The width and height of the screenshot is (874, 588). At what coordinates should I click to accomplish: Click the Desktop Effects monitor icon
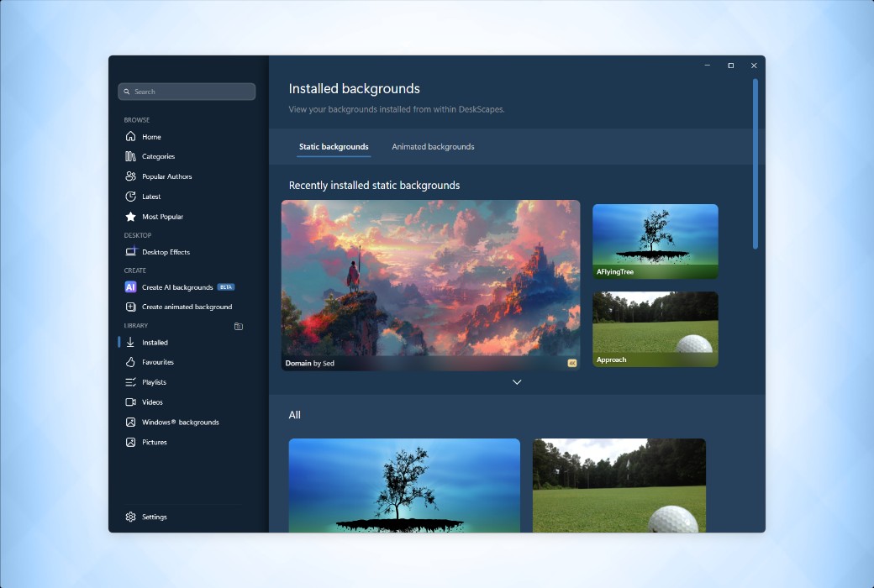[130, 251]
